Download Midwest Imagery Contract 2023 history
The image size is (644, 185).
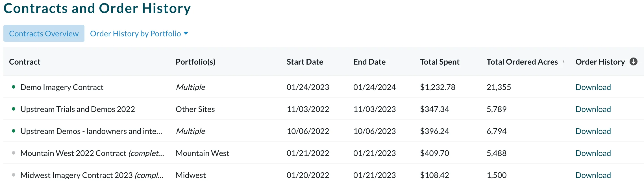(593, 175)
